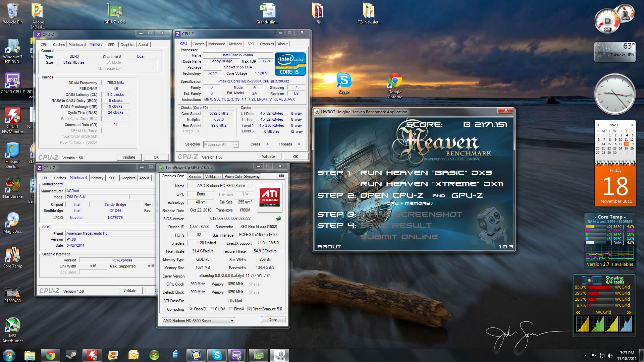644x362 pixels.
Task: Click previous project arrow in BOINC gadget
Action: pyautogui.click(x=578, y=312)
